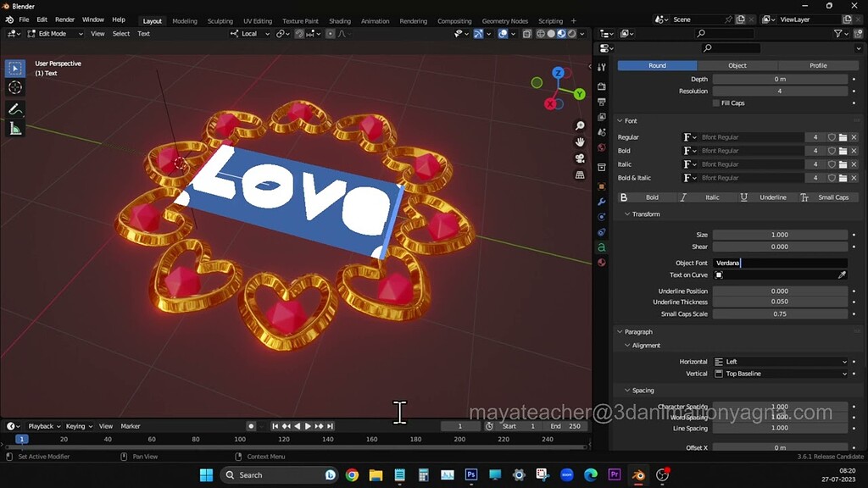Switch to the Shading workspace tab
Image resolution: width=868 pixels, height=488 pixels.
click(340, 20)
